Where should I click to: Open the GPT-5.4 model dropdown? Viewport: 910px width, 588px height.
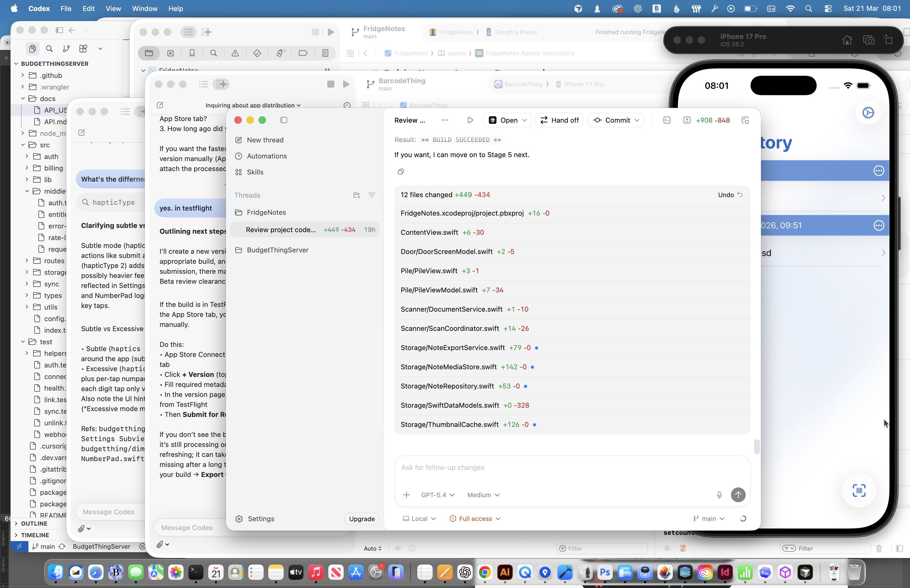[x=438, y=495]
